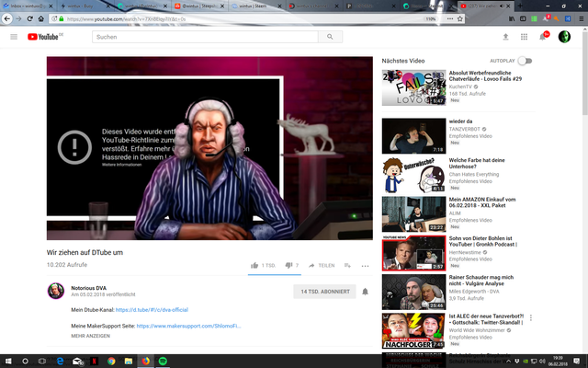Viewport: 588px width, 368px height.
Task: Open the three-dot more actions menu
Action: [x=365, y=266]
